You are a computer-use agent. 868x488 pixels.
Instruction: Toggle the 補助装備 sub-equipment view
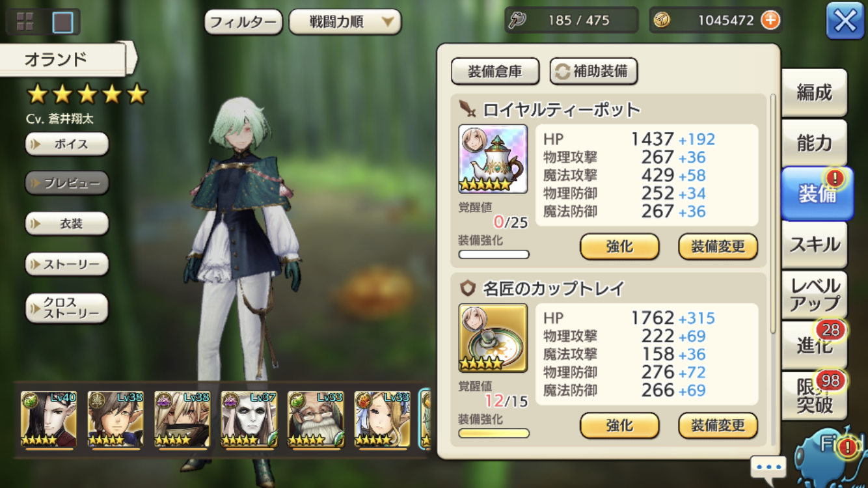point(593,72)
